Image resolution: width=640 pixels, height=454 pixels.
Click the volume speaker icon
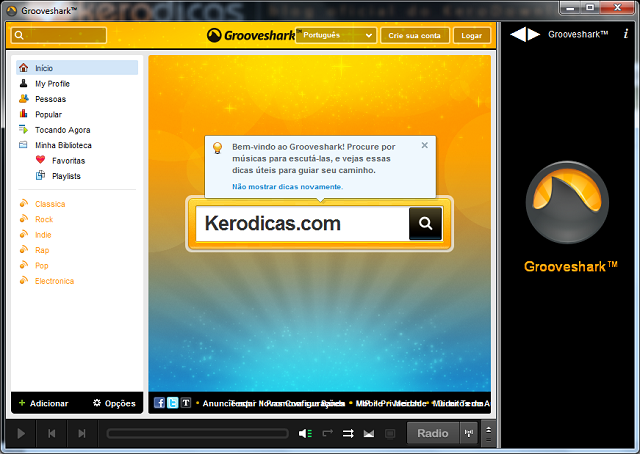coord(305,433)
